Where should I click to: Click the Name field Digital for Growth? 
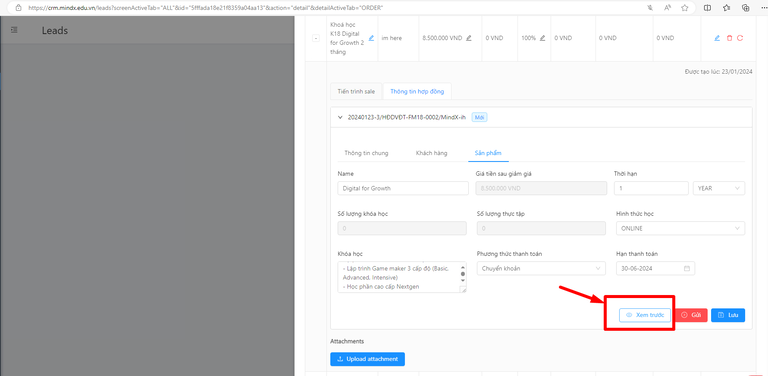(x=403, y=188)
